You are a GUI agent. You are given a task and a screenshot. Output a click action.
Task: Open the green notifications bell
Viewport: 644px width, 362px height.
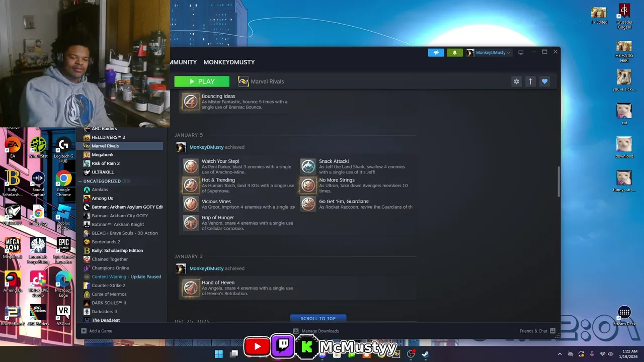tap(454, 52)
